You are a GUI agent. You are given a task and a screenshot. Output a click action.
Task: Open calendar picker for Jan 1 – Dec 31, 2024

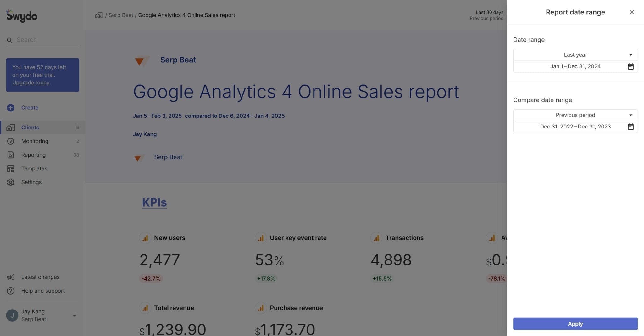[630, 66]
